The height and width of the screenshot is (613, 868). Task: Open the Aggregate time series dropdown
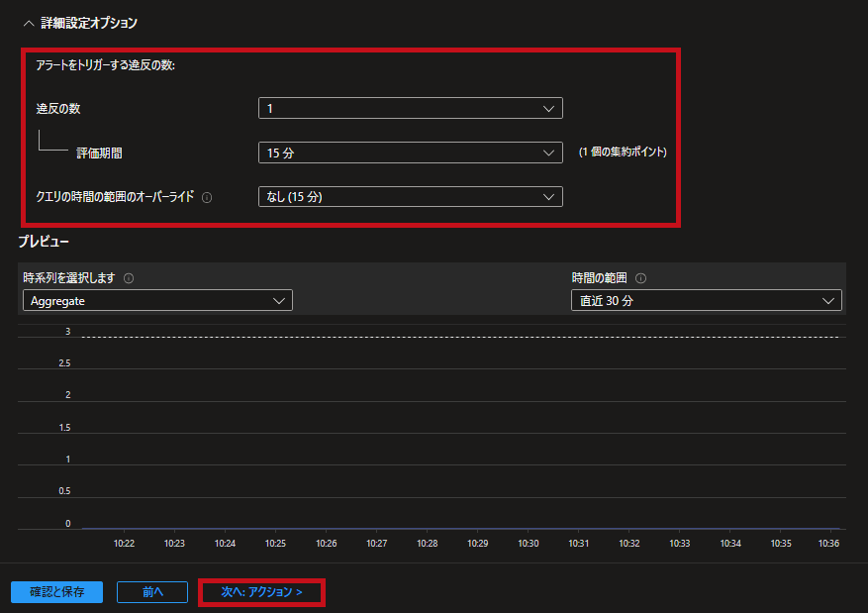click(x=157, y=300)
